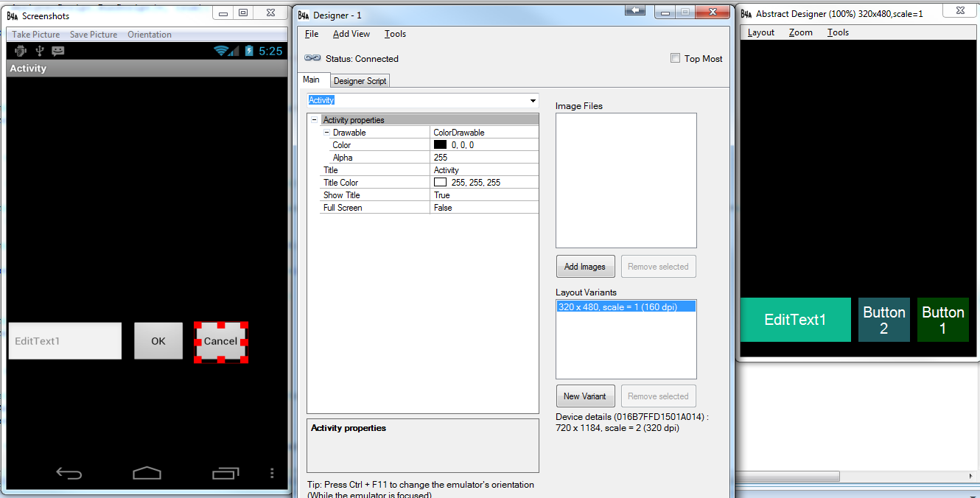Collapse the Activity properties section

tap(315, 119)
